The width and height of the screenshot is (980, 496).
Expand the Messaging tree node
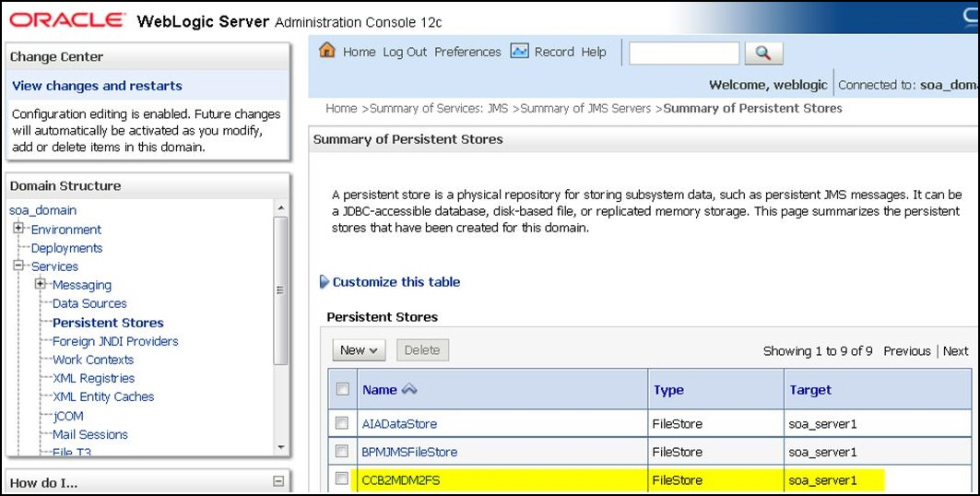[41, 284]
